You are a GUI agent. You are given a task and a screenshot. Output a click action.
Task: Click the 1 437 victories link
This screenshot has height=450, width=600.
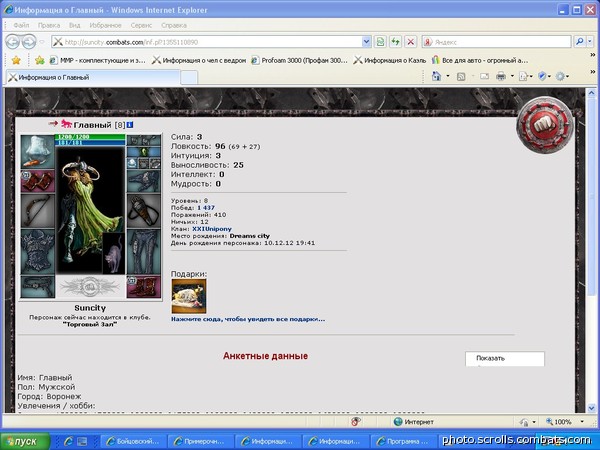pyautogui.click(x=206, y=208)
